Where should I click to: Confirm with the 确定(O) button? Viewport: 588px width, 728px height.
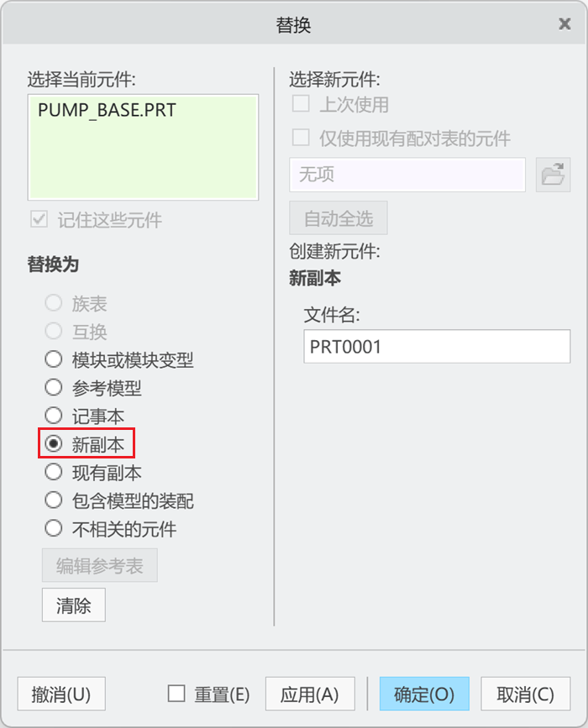424,694
